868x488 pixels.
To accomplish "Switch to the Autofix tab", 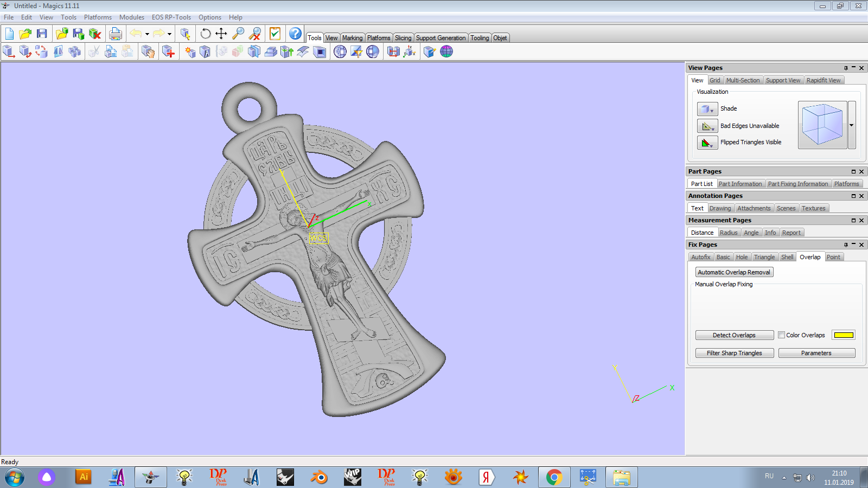I will (x=700, y=257).
